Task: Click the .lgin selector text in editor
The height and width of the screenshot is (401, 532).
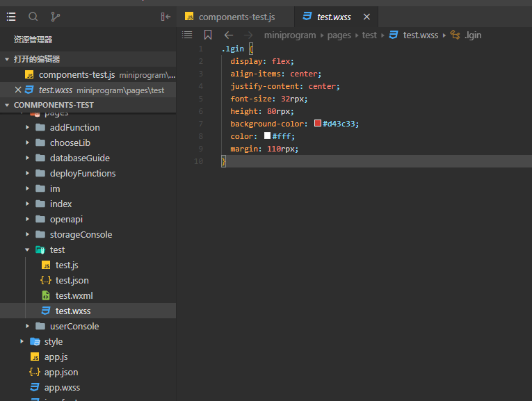Action: pos(233,49)
